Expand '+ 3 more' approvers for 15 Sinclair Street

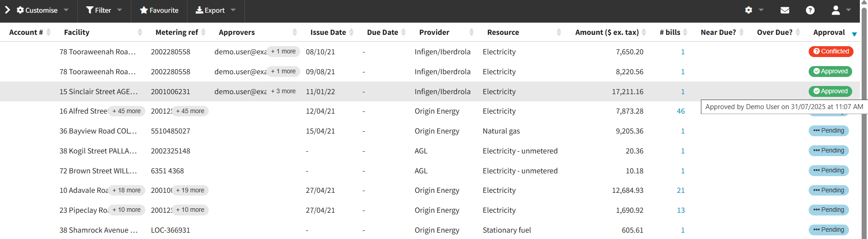(283, 91)
